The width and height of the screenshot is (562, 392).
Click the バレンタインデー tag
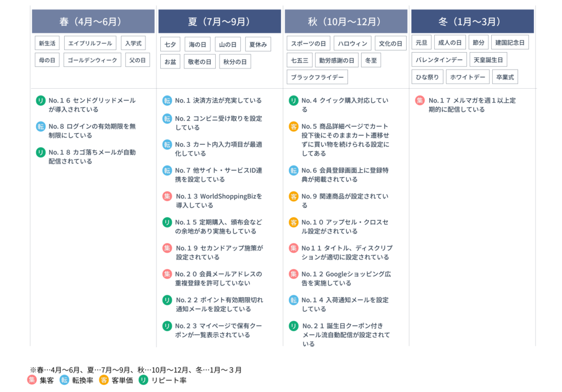pyautogui.click(x=439, y=59)
